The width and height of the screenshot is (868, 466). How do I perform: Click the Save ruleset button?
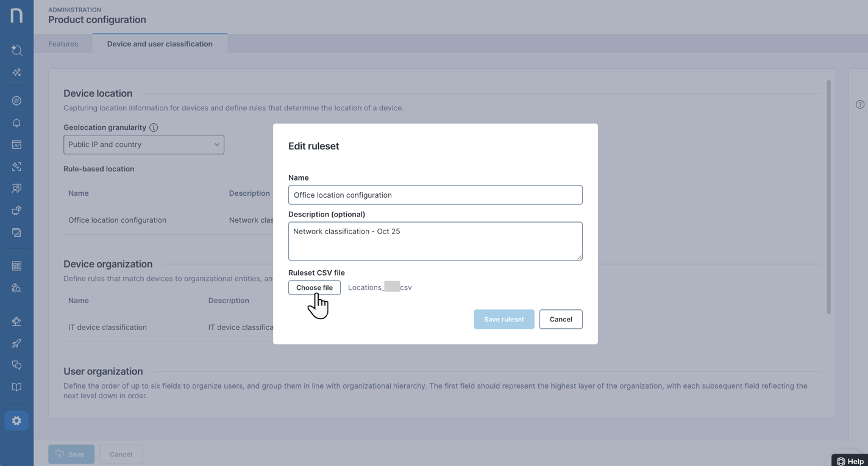(503, 319)
